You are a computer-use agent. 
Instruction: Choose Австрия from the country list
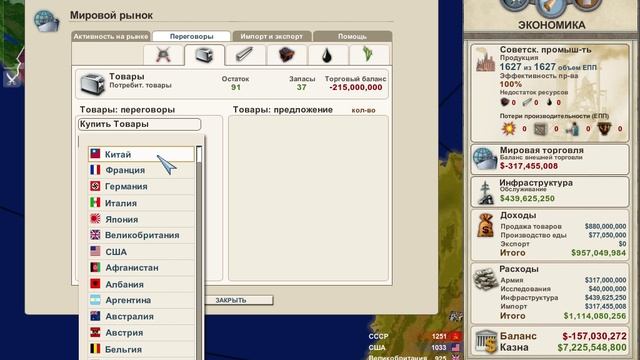click(x=141, y=333)
